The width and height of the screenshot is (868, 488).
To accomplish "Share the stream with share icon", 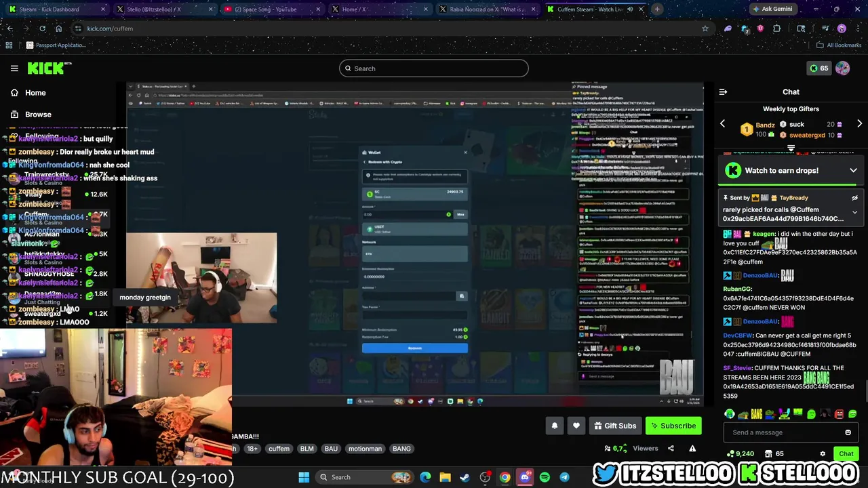I will click(x=671, y=448).
